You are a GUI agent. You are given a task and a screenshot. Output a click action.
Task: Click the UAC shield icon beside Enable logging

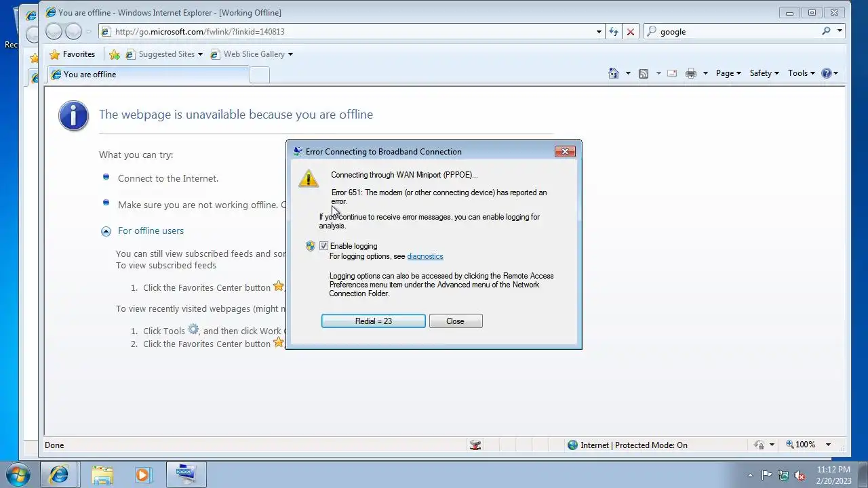click(311, 246)
